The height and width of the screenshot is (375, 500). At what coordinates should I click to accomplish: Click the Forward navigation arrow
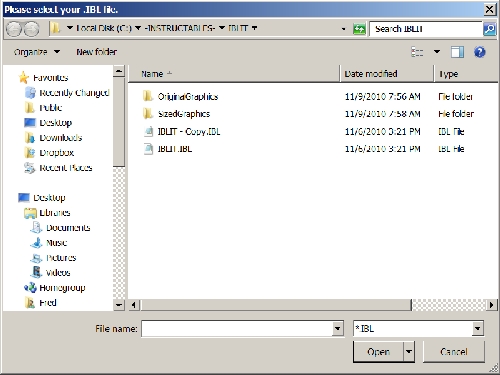[32, 29]
